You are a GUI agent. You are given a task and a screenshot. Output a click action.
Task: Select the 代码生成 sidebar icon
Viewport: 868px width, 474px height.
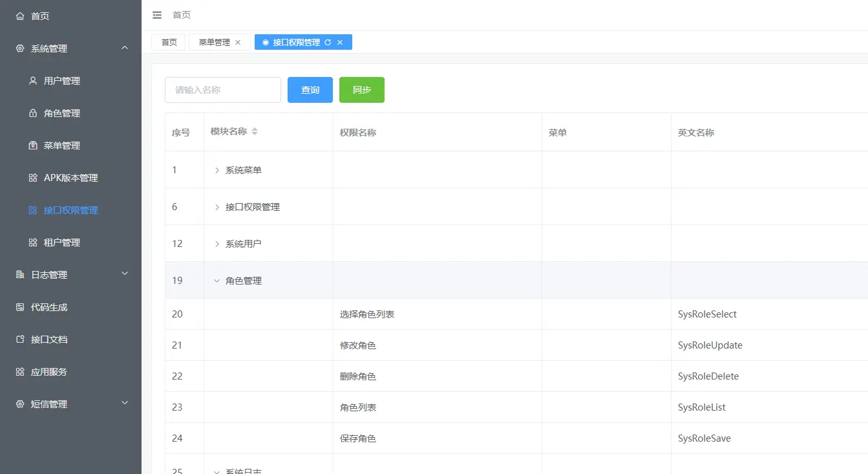[21, 307]
